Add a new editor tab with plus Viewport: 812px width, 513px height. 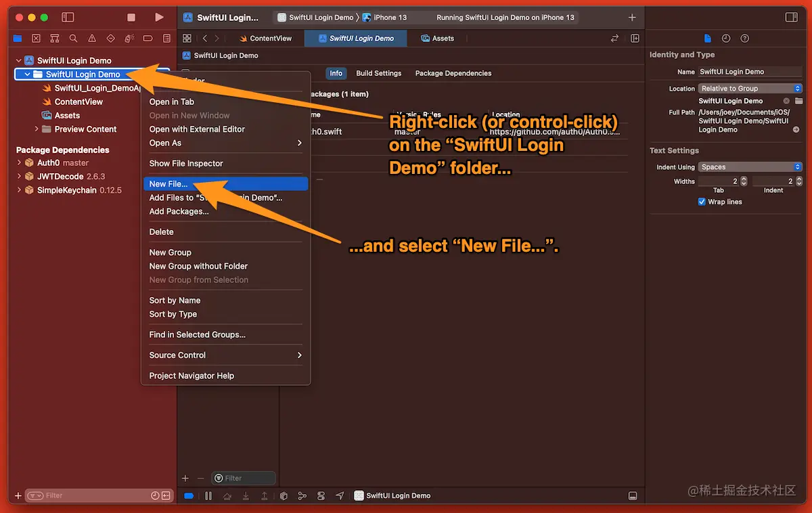(x=632, y=18)
